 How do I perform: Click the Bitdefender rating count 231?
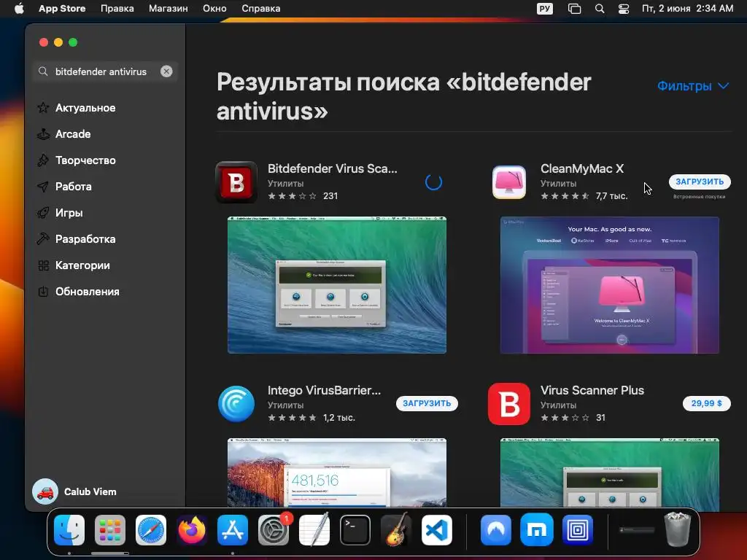[330, 195]
